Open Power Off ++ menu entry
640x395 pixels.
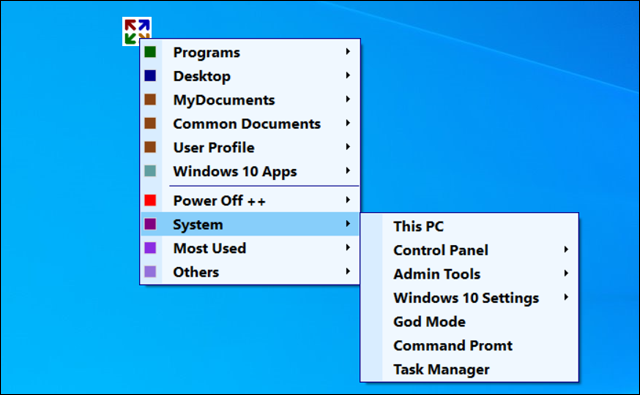pyautogui.click(x=250, y=200)
